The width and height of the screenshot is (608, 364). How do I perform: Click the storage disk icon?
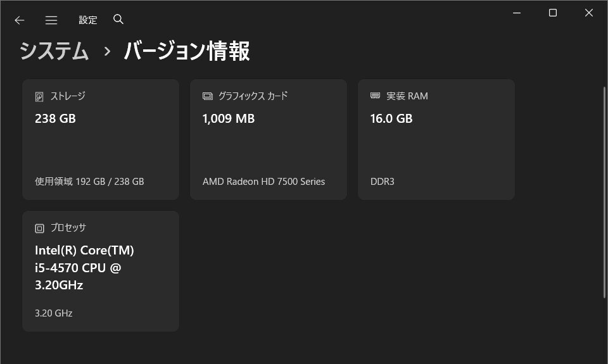(x=39, y=96)
